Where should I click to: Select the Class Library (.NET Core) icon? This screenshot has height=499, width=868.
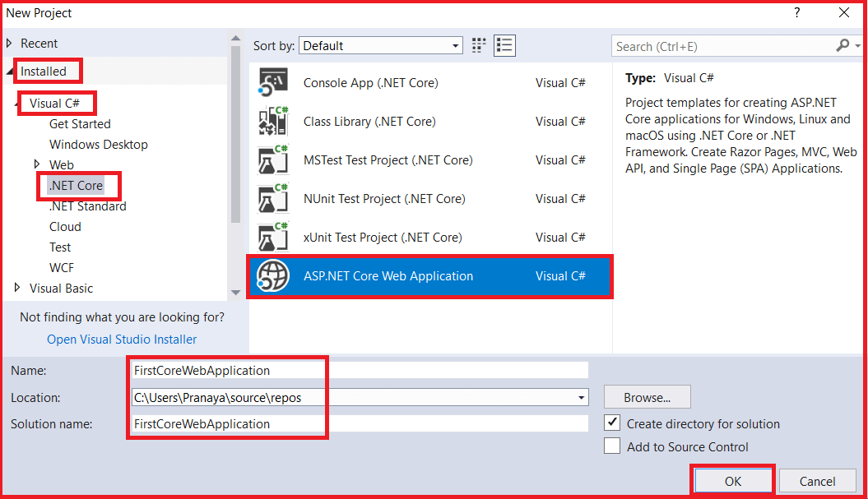point(272,121)
